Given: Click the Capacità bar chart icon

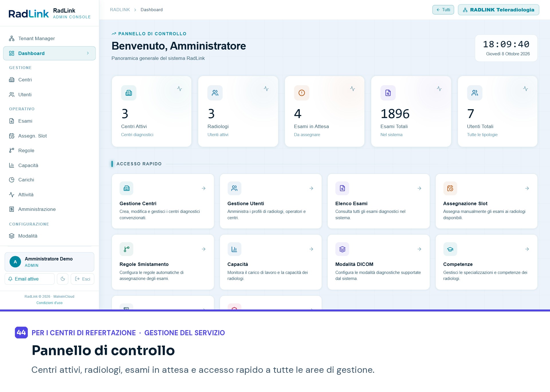Looking at the screenshot, I should tap(12, 165).
